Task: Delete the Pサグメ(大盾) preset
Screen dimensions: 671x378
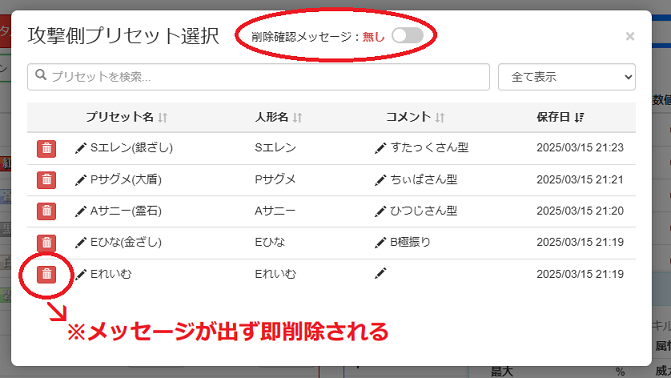Action: point(46,180)
